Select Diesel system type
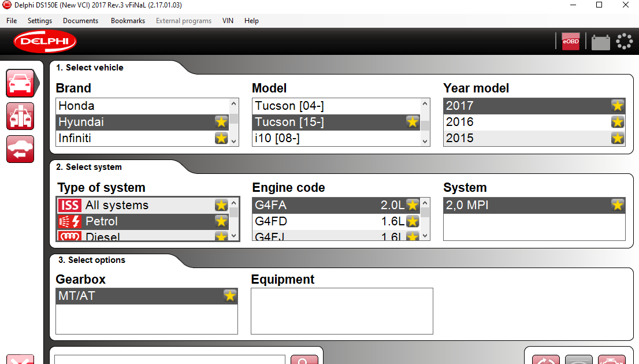Image resolution: width=639 pixels, height=364 pixels. (142, 235)
